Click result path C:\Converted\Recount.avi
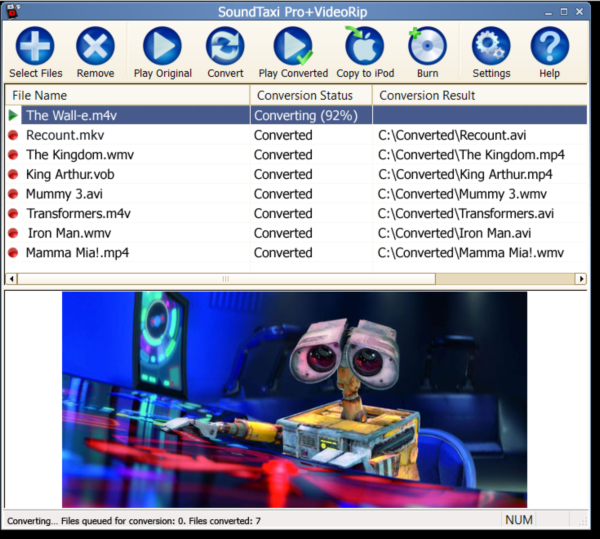Viewport: 600px width, 539px height. [452, 135]
